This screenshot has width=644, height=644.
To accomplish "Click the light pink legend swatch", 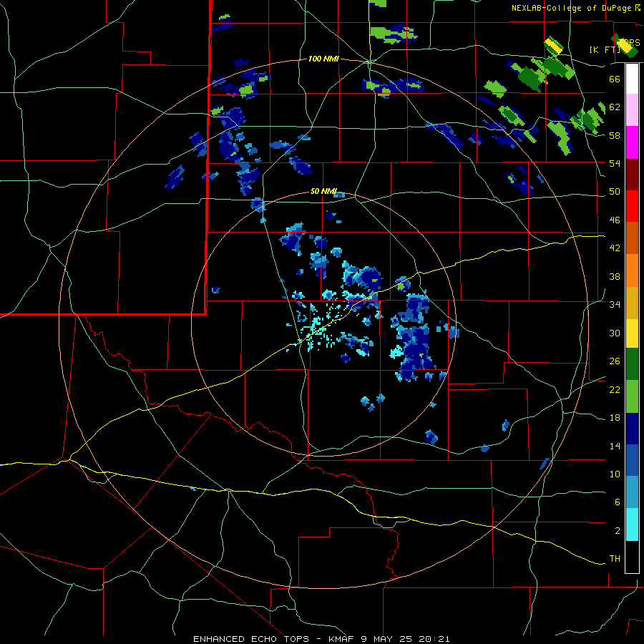I will pyautogui.click(x=632, y=110).
